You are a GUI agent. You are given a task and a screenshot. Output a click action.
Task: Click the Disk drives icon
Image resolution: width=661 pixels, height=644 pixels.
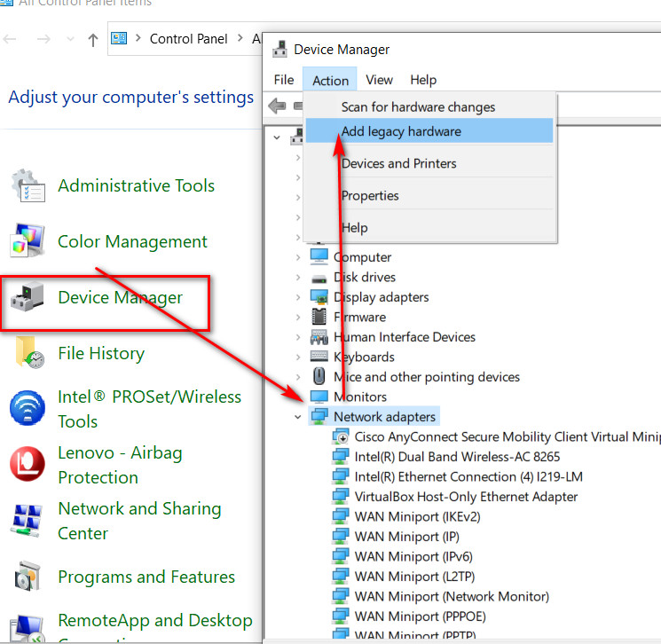pyautogui.click(x=319, y=279)
